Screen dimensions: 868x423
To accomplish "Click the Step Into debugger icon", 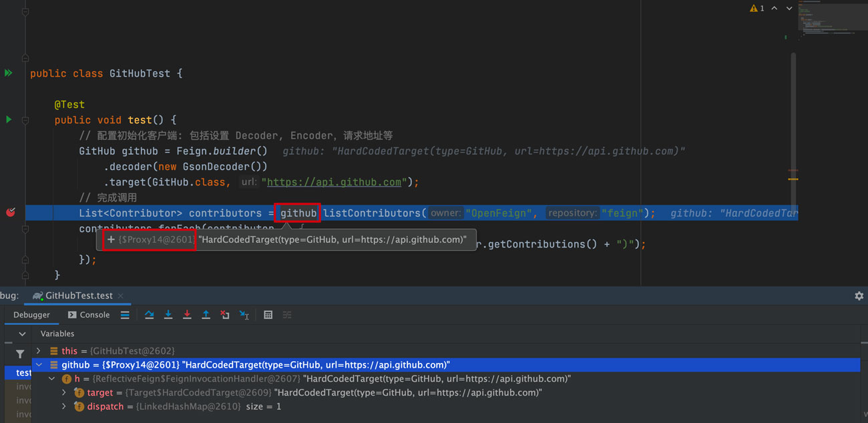I will point(168,315).
